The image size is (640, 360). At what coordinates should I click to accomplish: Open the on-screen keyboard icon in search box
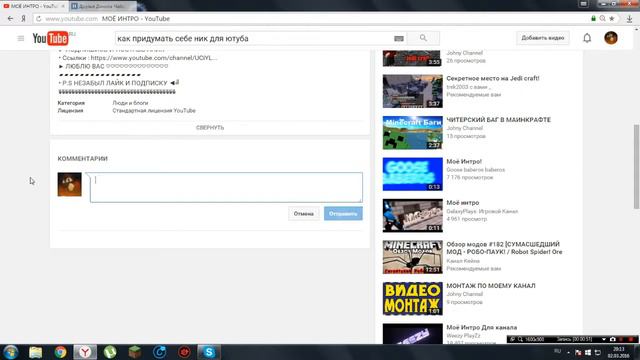399,38
